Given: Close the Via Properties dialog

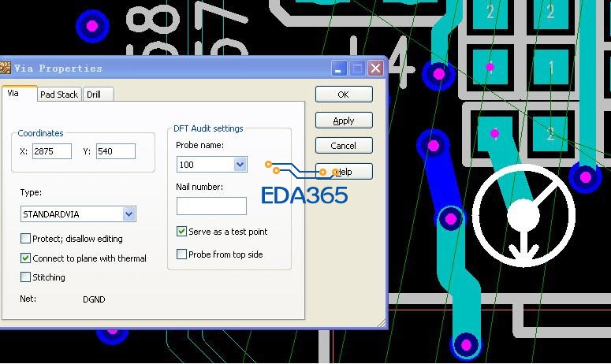Looking at the screenshot, I should tap(375, 69).
